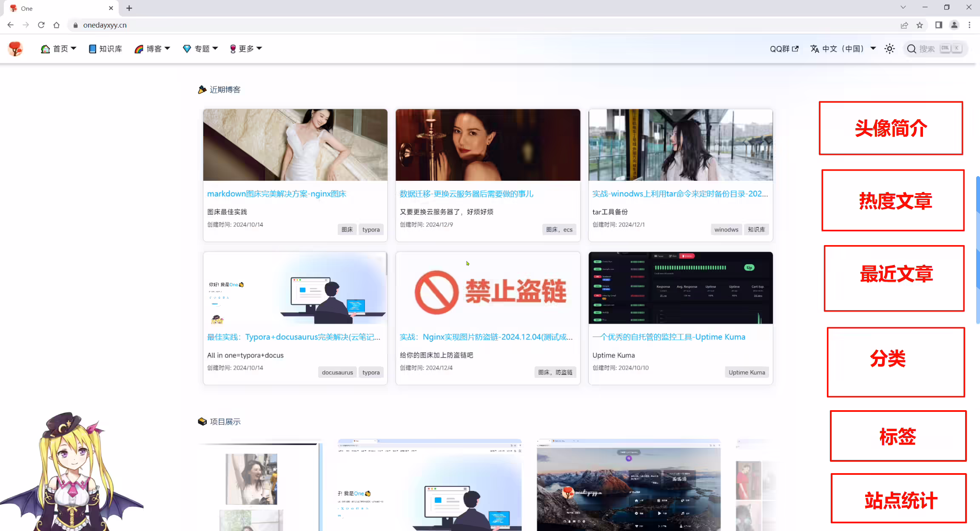980x531 pixels.
Task: Open the browser share icon
Action: point(904,25)
